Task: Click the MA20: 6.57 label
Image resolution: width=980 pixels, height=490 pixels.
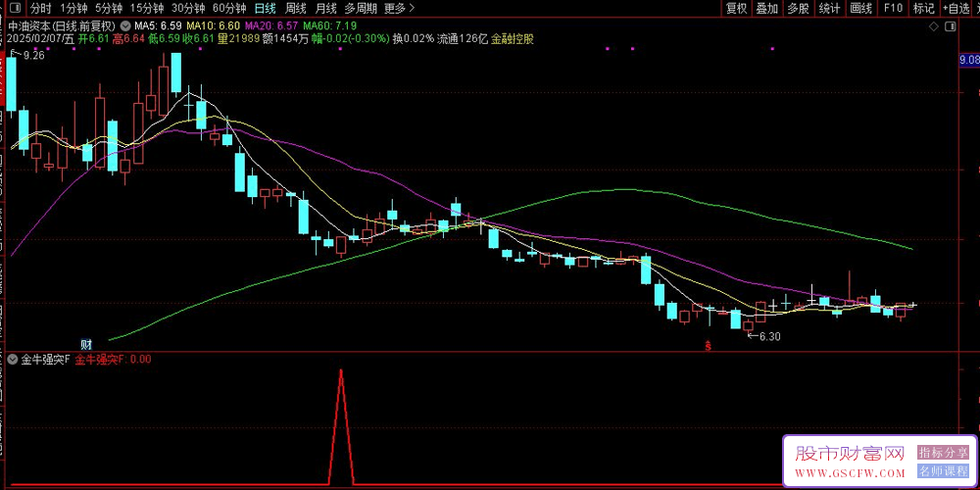Action: click(x=271, y=26)
